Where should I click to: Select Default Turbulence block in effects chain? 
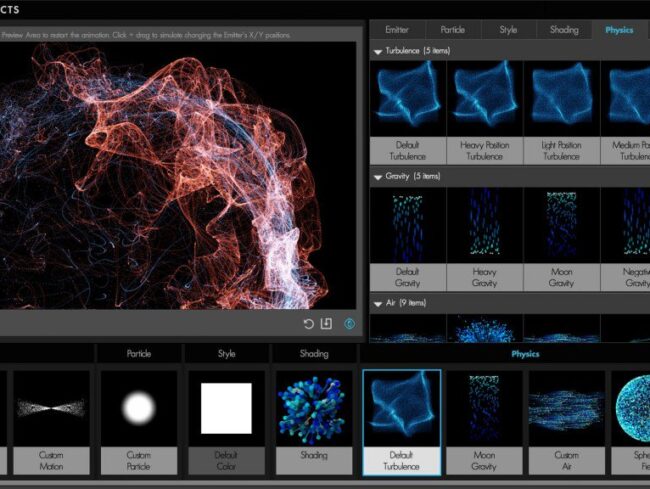401,408
